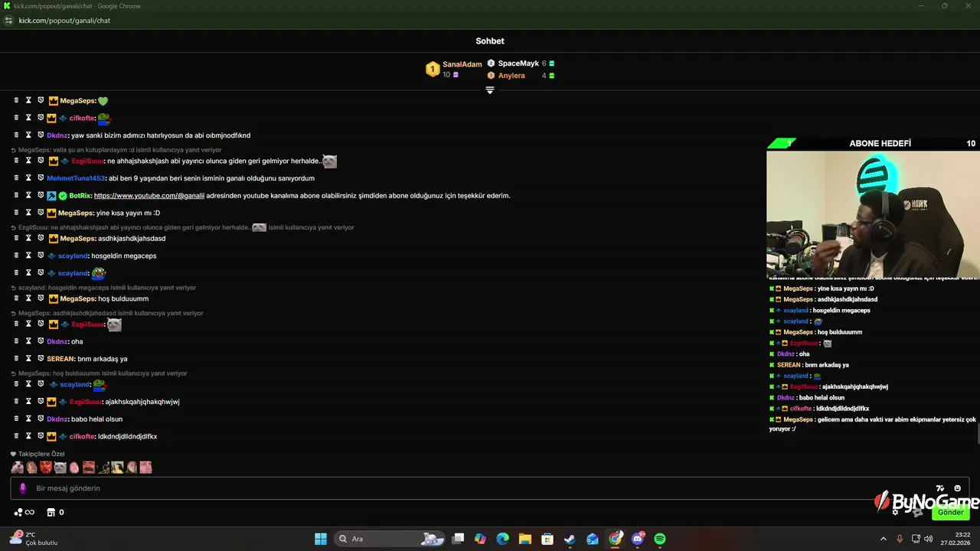Click shield icon on 'ajakhskqahjqhakqhwjwj' message

click(41, 401)
